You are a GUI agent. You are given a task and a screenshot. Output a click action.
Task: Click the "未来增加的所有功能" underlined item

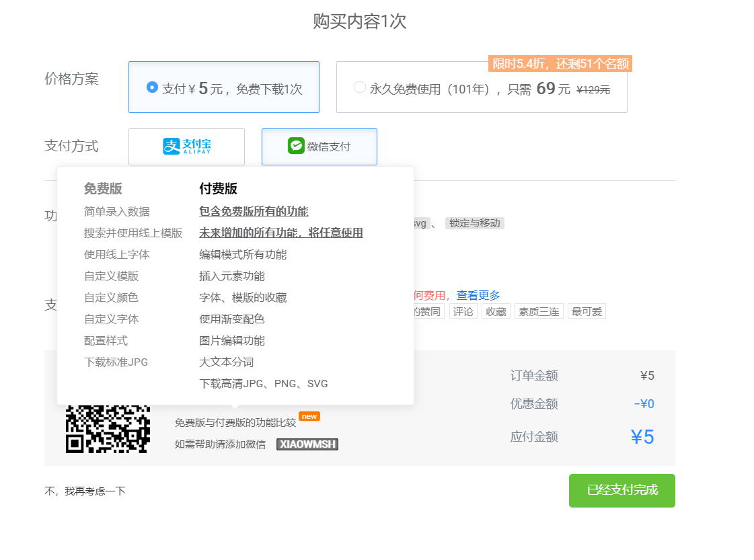(x=280, y=232)
